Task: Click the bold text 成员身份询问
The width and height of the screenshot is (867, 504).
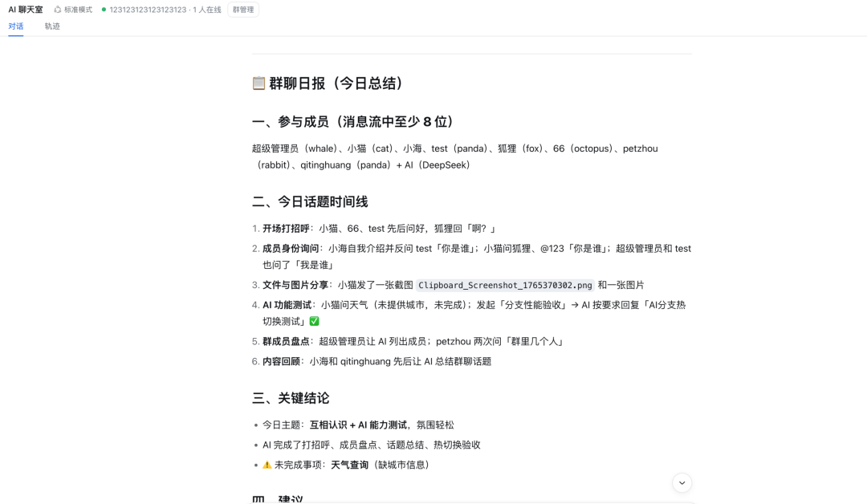Action: tap(291, 249)
